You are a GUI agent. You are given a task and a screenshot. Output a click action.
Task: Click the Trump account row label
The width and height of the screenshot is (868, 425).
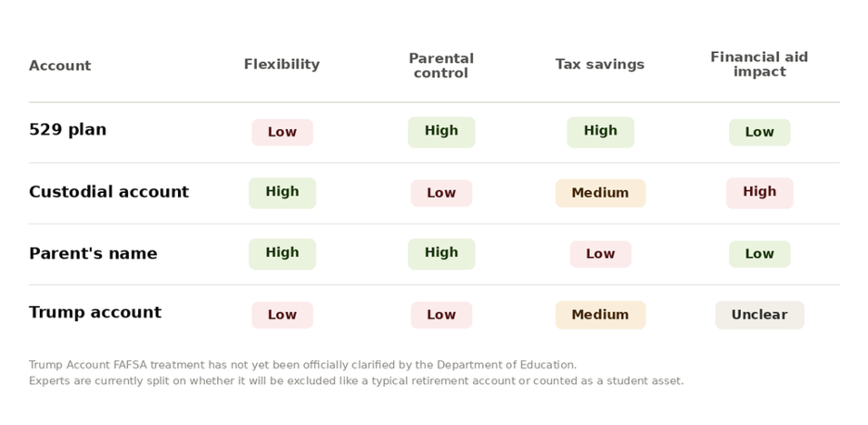(96, 313)
